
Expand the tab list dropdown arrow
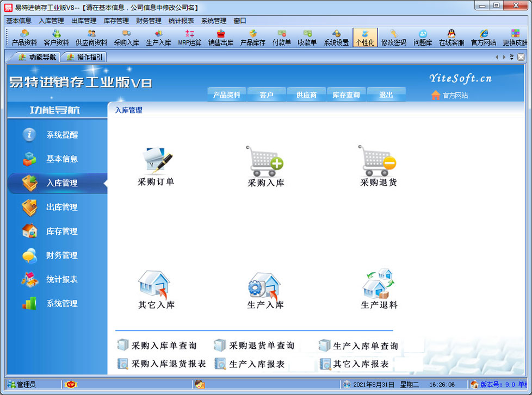pyautogui.click(x=511, y=57)
